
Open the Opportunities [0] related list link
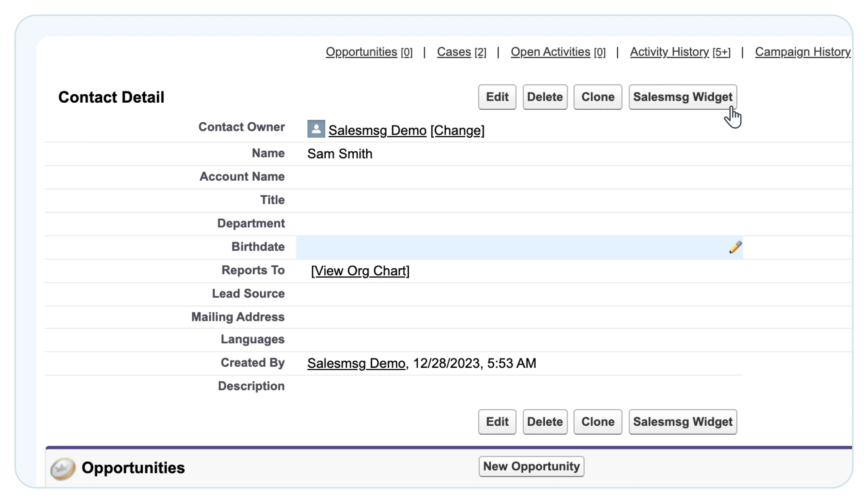coord(369,52)
